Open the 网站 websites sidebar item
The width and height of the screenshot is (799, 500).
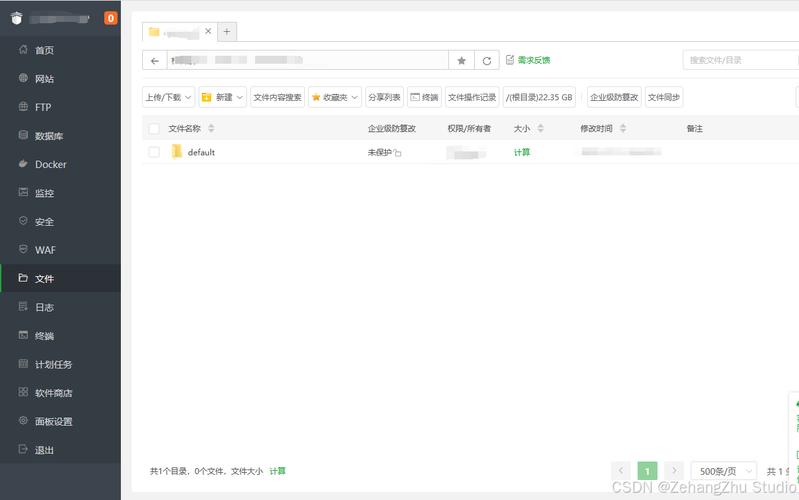(x=60, y=78)
